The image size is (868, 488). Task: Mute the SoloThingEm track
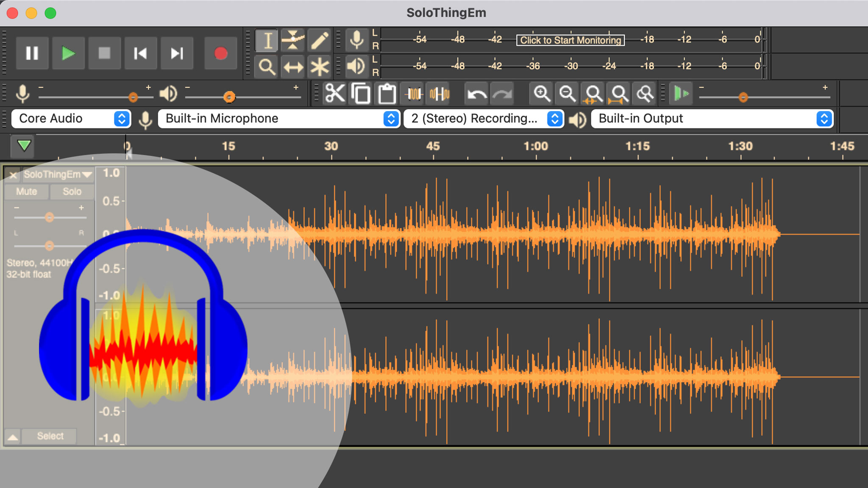coord(26,191)
